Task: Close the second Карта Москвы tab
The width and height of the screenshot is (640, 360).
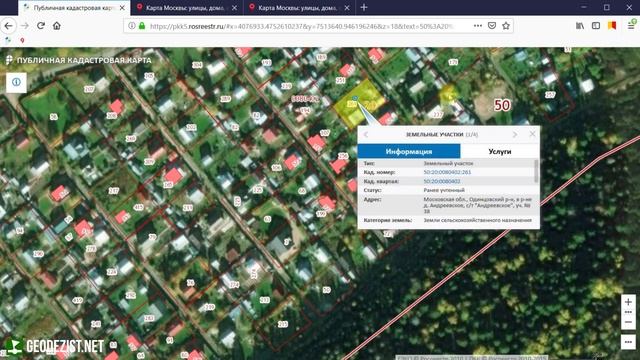Action: coord(234,8)
